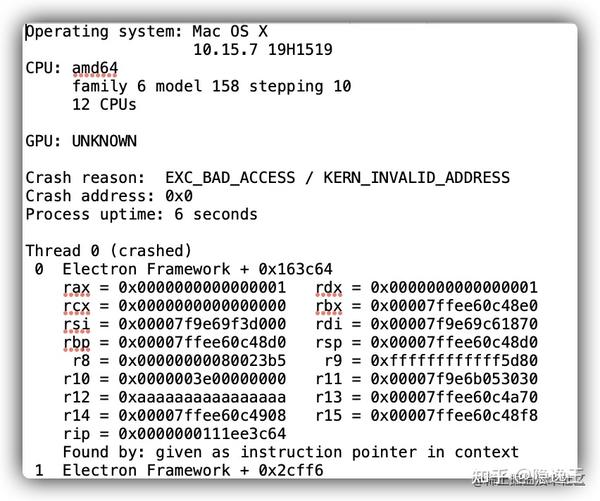This screenshot has height=501, width=600.
Task: Click the underlined 'rbx' register label
Action: 329,306
